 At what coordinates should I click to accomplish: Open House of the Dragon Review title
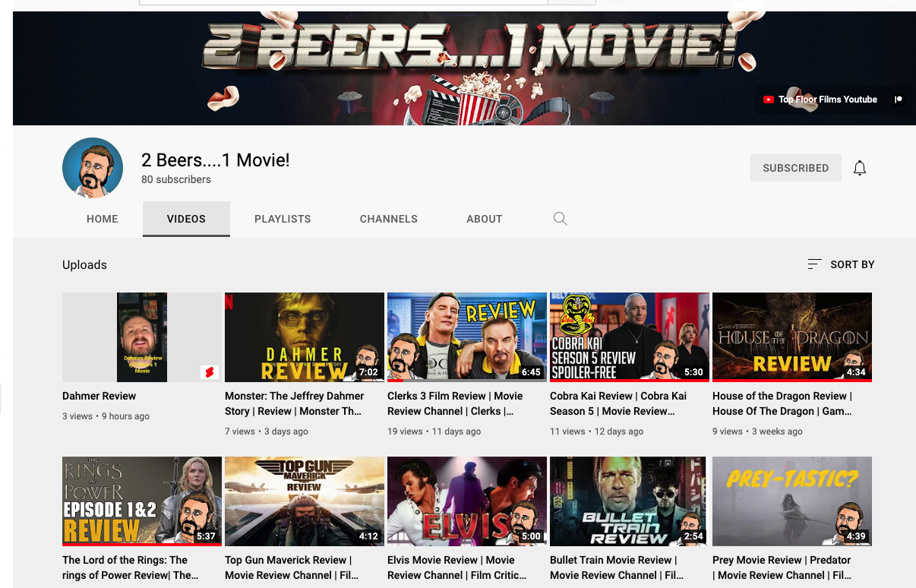click(x=782, y=403)
